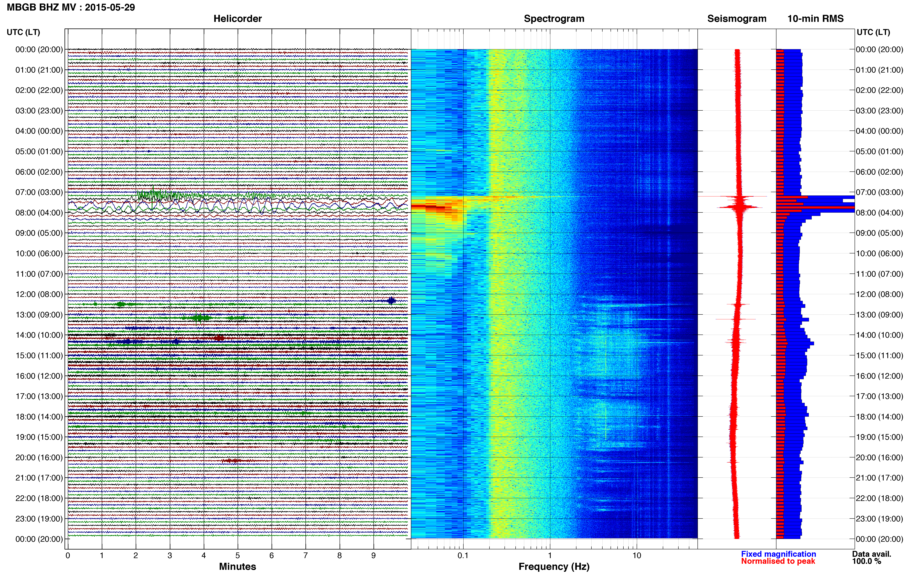The height and width of the screenshot is (578, 924).
Task: Click 06:00 (02:00) on the RMS-side time axis
Action: coord(880,172)
